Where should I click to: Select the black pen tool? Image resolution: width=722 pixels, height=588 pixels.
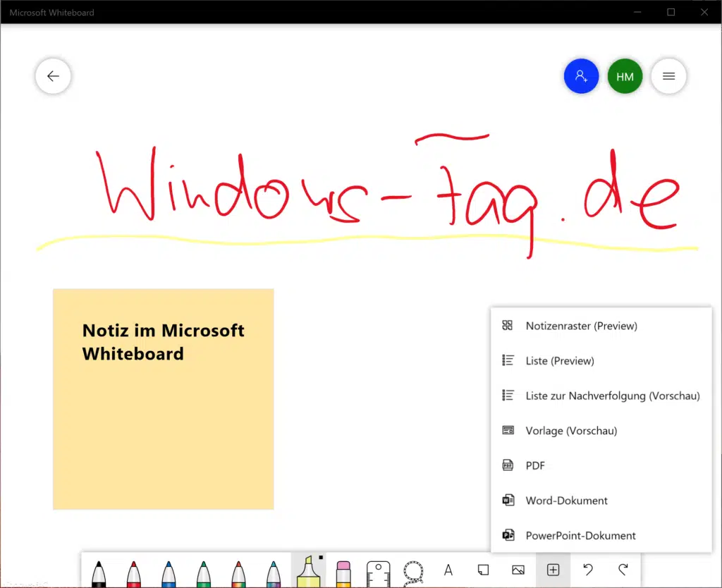point(99,572)
